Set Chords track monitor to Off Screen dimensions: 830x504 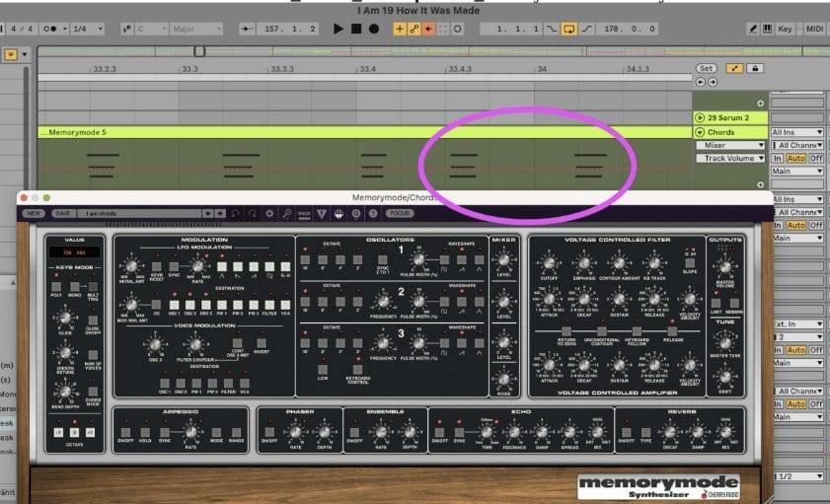(x=816, y=158)
